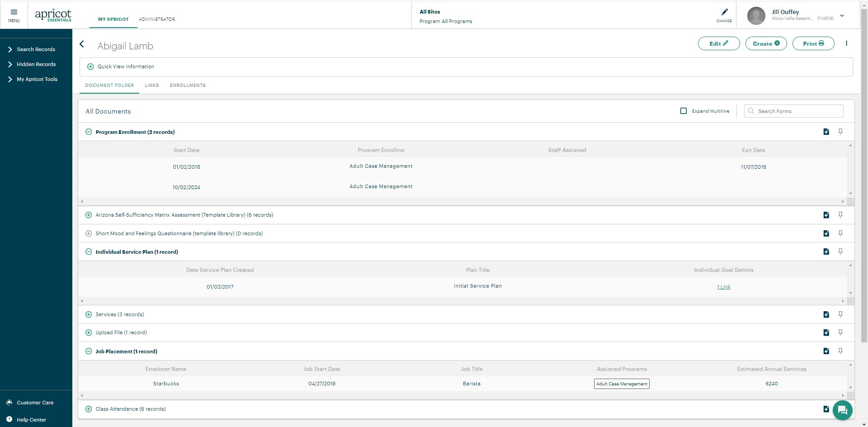This screenshot has height=427, width=868.
Task: Open the user account dropdown arrow
Action: click(842, 15)
